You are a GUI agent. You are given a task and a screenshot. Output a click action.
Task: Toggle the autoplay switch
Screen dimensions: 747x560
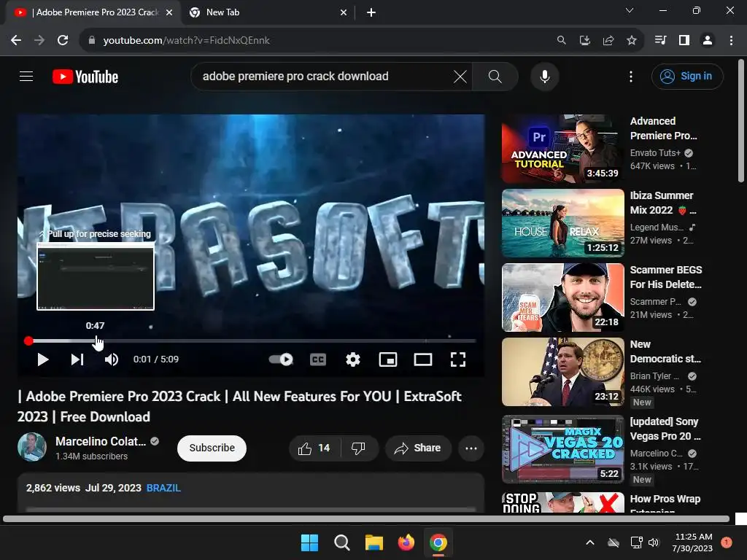[281, 359]
